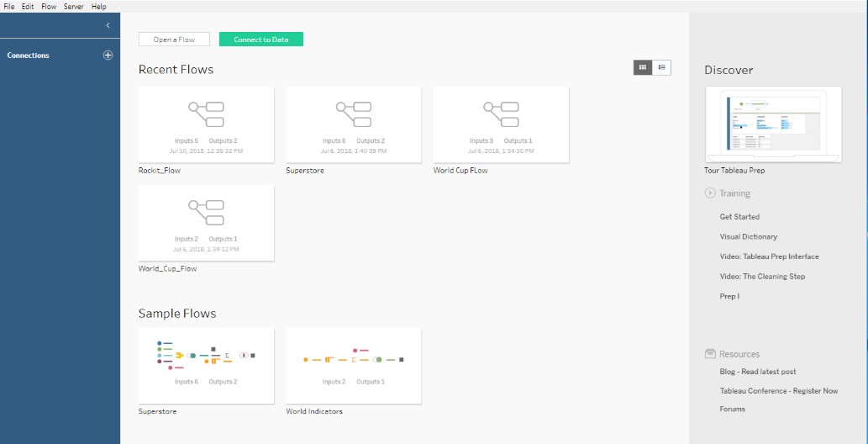Add a new connection with the plus icon

[x=108, y=55]
